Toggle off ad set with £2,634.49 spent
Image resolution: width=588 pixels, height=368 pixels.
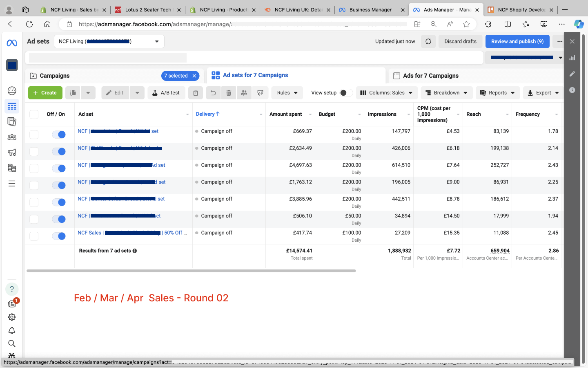pyautogui.click(x=59, y=151)
